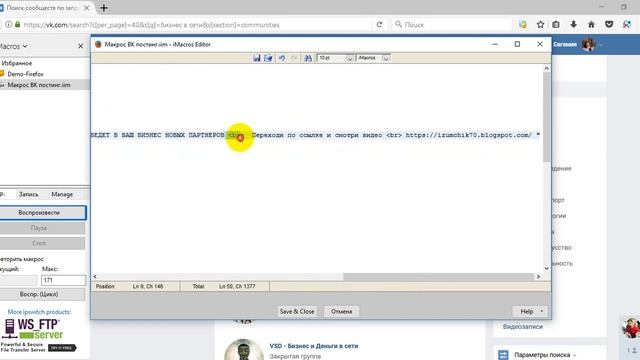Viewport: 640px width, 360px height.
Task: Click the Видеозаписи link in VK sidebar
Action: (522, 327)
